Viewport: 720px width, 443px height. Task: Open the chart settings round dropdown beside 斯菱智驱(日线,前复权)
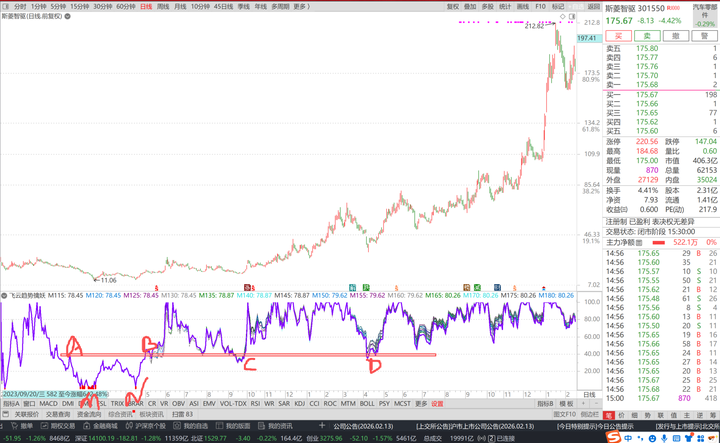[x=68, y=16]
